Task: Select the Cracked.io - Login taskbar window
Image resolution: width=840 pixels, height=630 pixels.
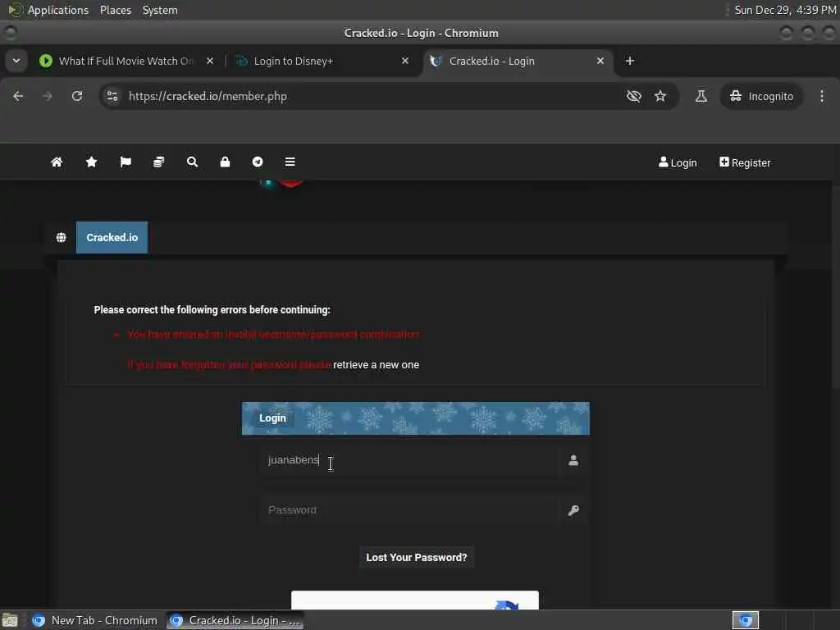Action: tap(235, 620)
